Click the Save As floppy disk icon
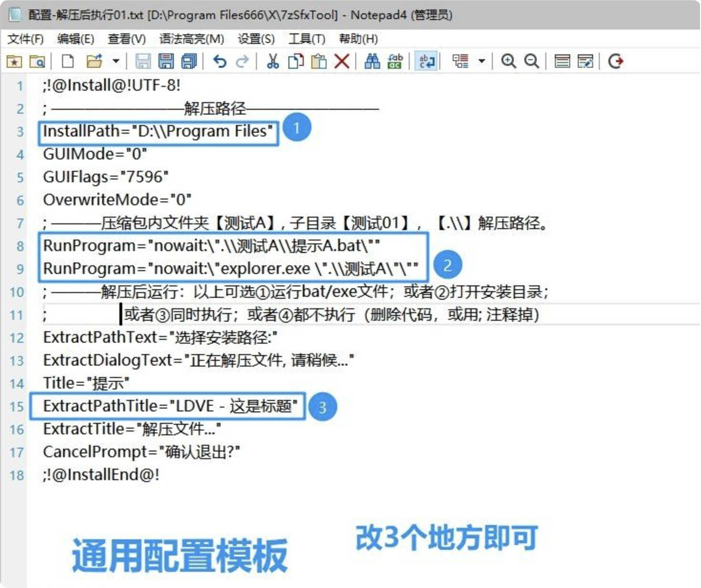This screenshot has height=588, width=701. [166, 61]
